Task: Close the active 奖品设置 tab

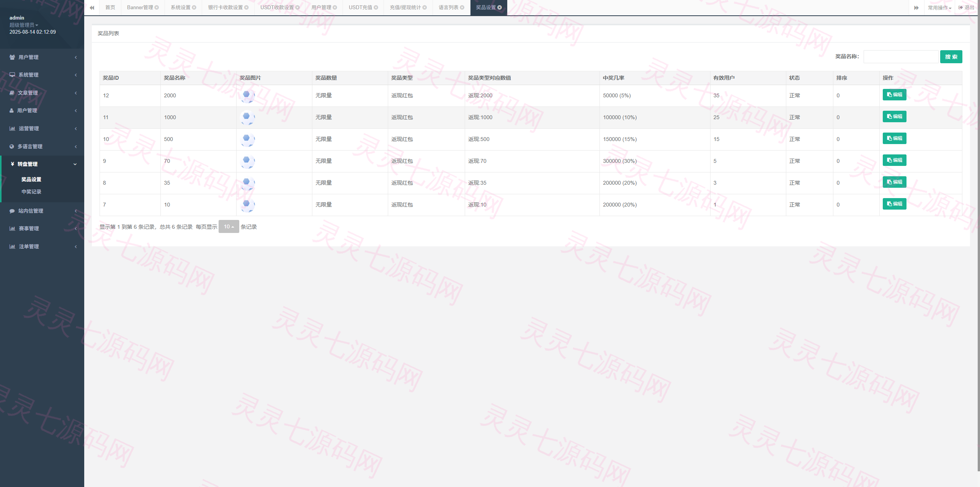Action: coord(500,8)
